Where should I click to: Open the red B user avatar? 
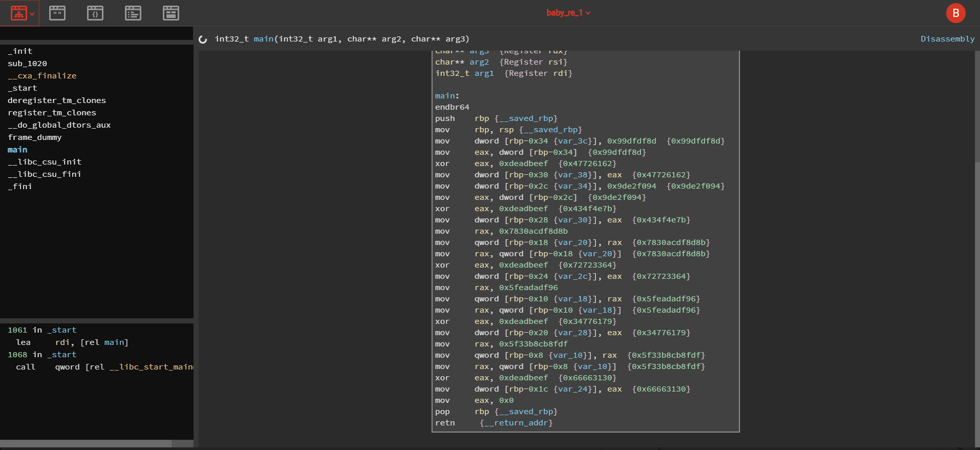tap(955, 13)
